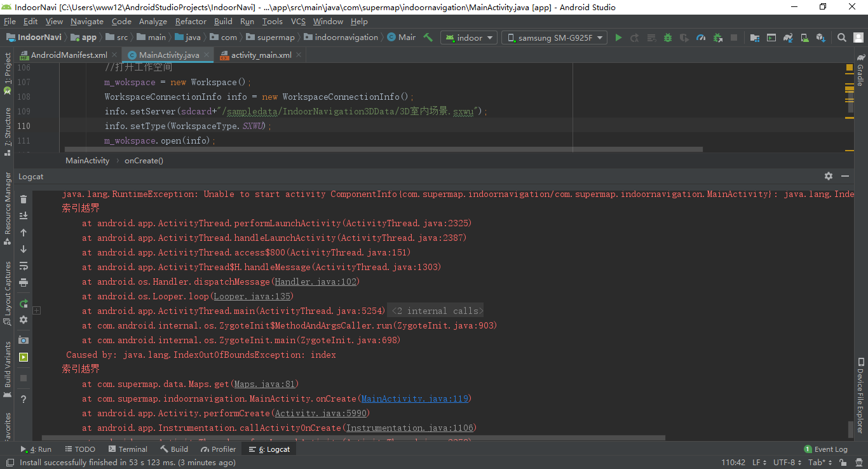Screen dimensions: 868x469
Task: Click the Attach Debugger to Process icon
Action: (717, 37)
